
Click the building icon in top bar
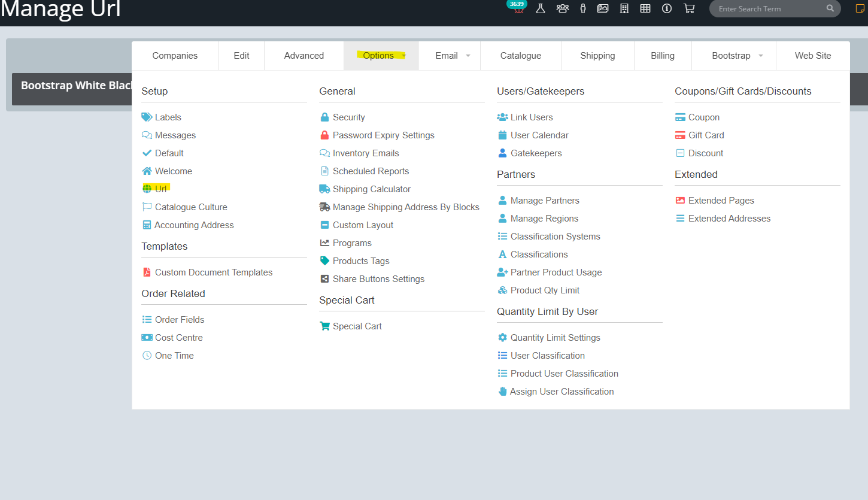[x=624, y=8]
